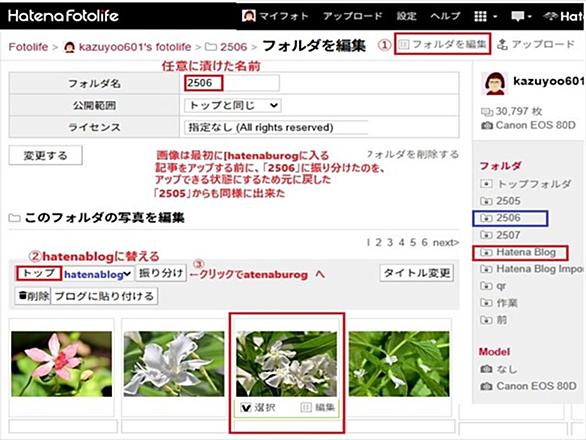The height and width of the screenshot is (440, 586).
Task: Click the アップロード link near breadcrumb
Action: tap(543, 44)
